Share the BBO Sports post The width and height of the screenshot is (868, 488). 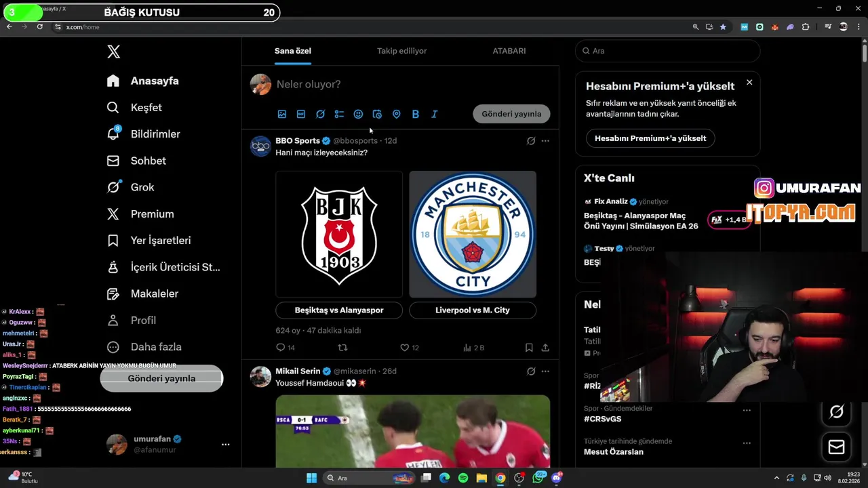pos(545,348)
